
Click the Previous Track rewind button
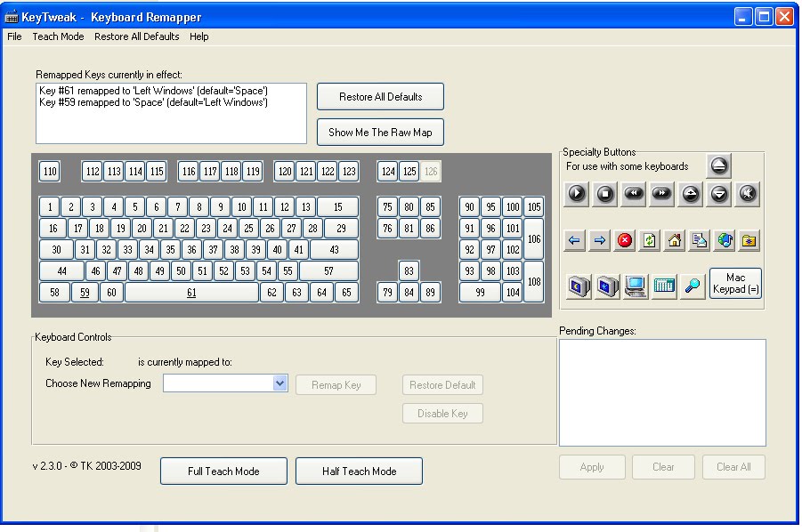click(x=634, y=194)
